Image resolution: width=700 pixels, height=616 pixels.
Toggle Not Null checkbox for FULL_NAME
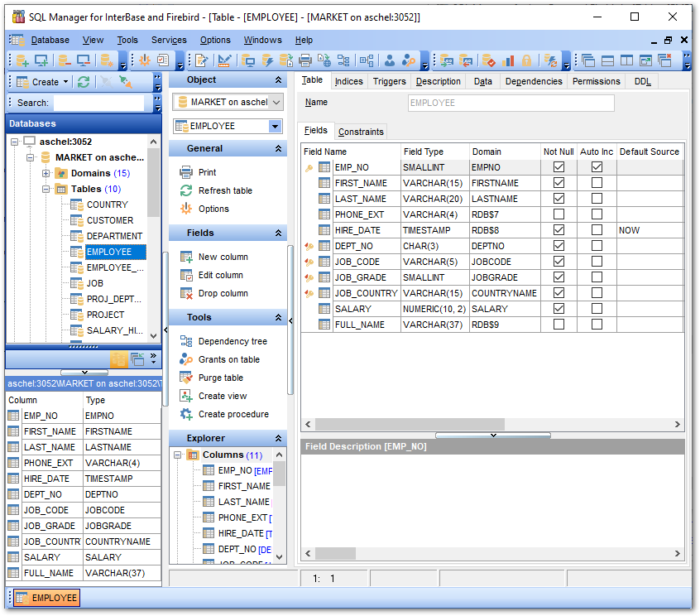tap(559, 325)
